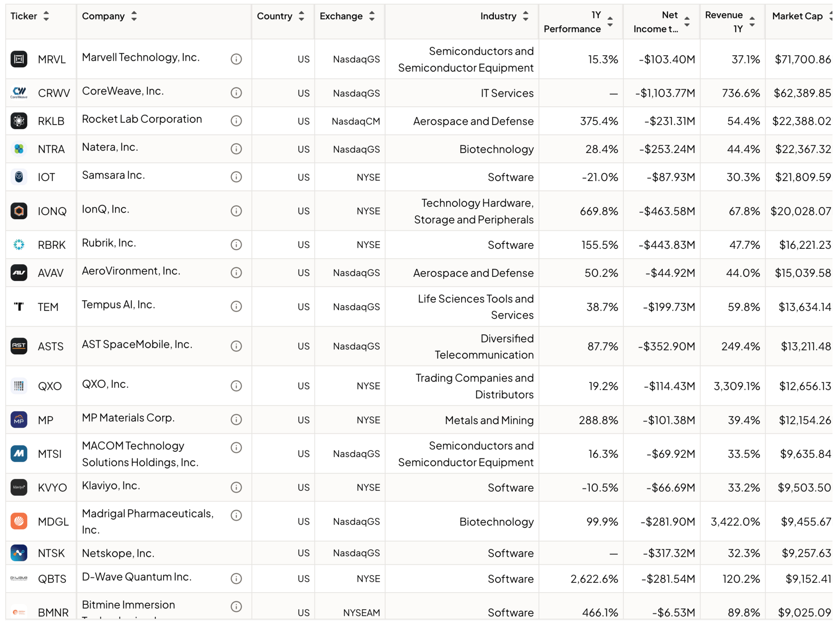Click the Natera logo icon
Screen dimensions: 840x621
(x=19, y=149)
